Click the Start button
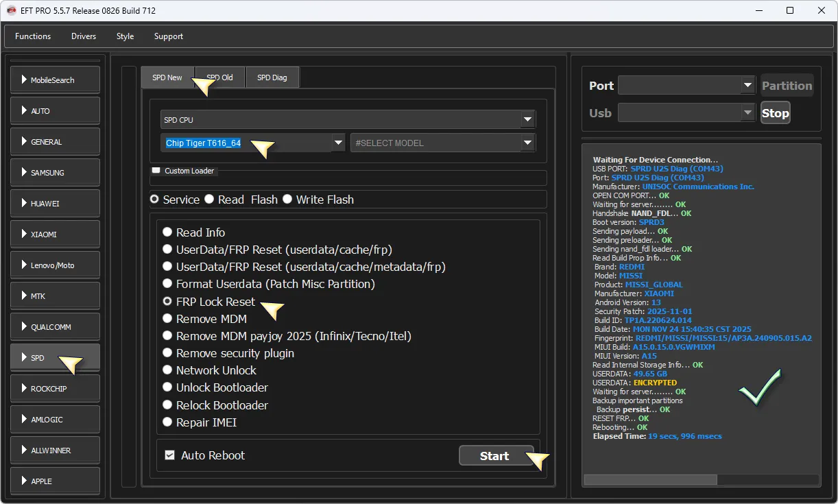The image size is (838, 504). pos(496,455)
